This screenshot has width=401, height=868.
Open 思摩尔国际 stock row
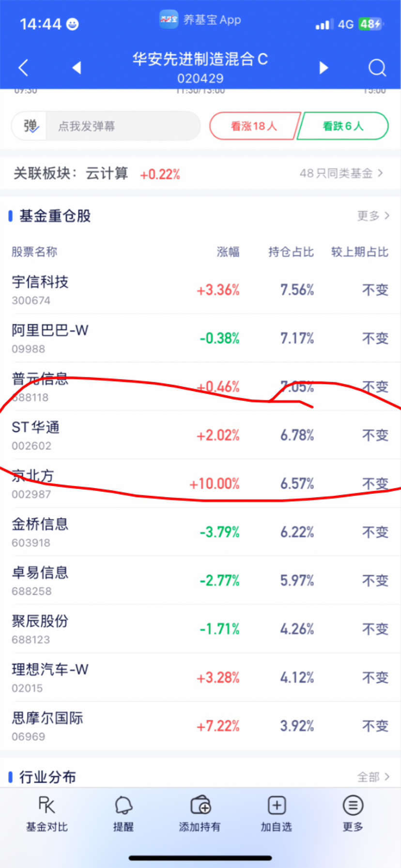pos(200,726)
